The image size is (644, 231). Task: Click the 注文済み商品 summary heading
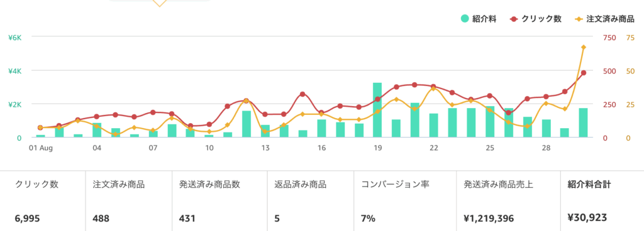click(x=119, y=185)
